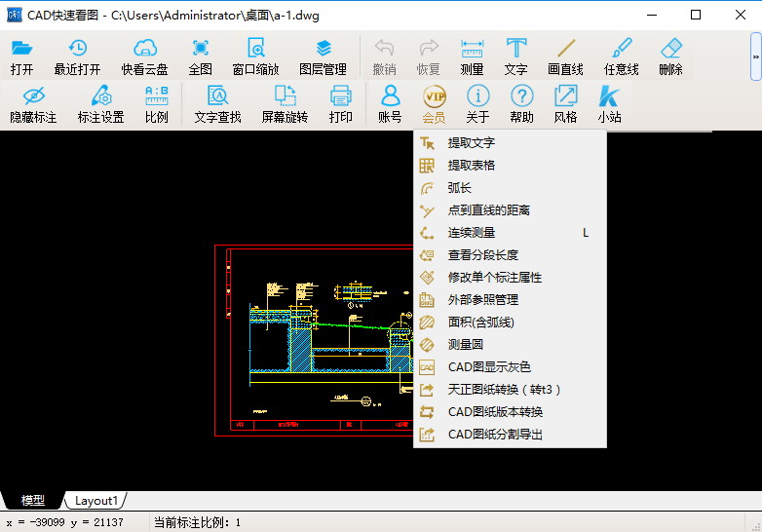Screen dimensions: 762x532
Task: Open 文字查找 text search
Action: tap(217, 104)
